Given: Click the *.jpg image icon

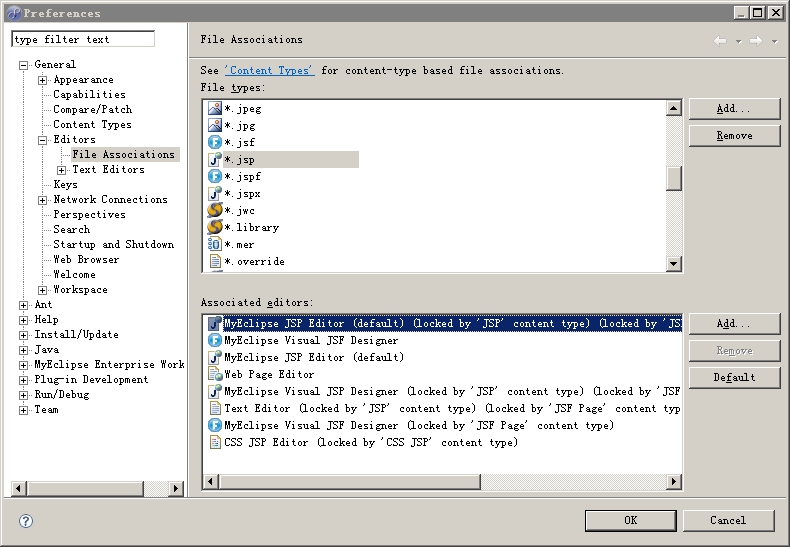Looking at the screenshot, I should pyautogui.click(x=215, y=125).
